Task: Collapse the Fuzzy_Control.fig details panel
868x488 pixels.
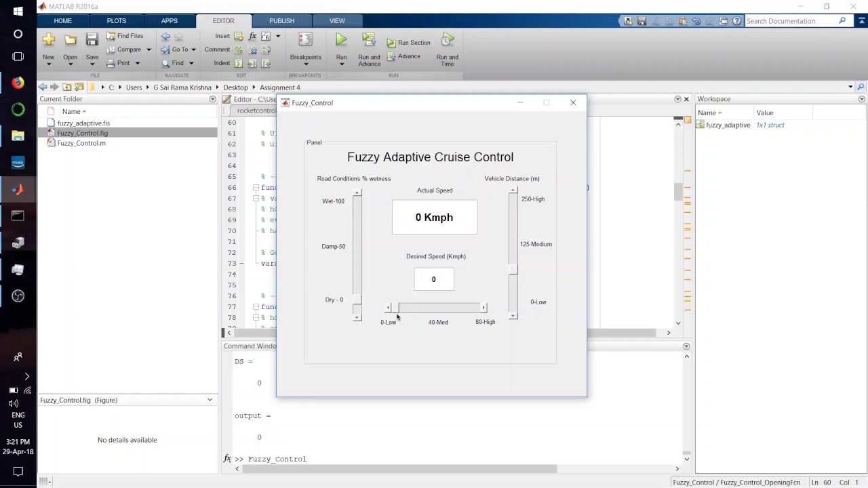Action: point(210,400)
